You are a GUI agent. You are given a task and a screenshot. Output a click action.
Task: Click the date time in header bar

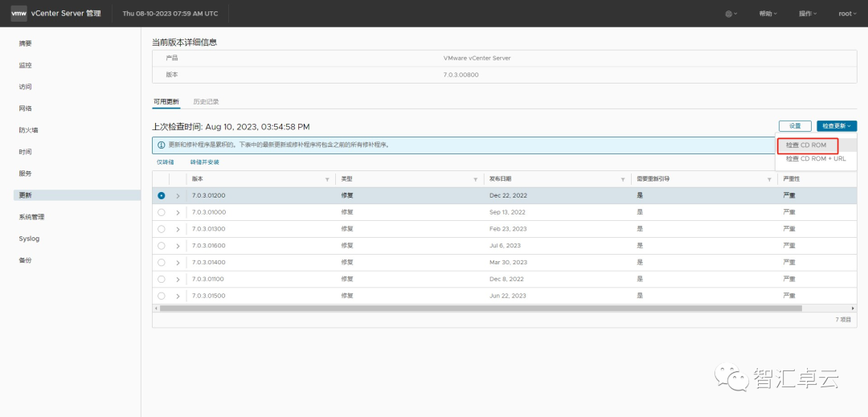pos(170,14)
